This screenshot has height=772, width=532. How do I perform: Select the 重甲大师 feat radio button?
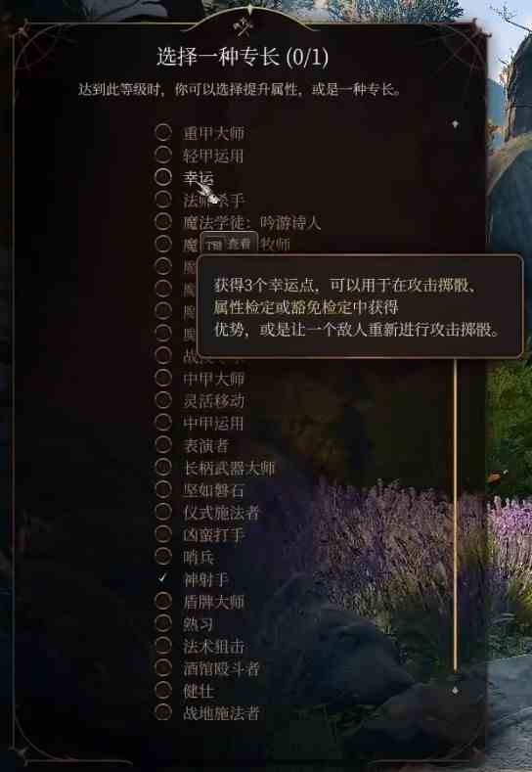point(163,132)
